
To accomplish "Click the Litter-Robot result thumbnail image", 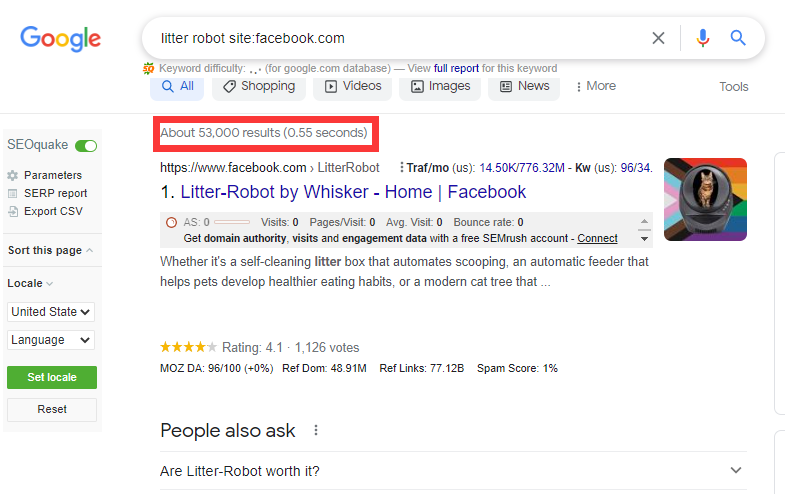I will click(x=705, y=199).
